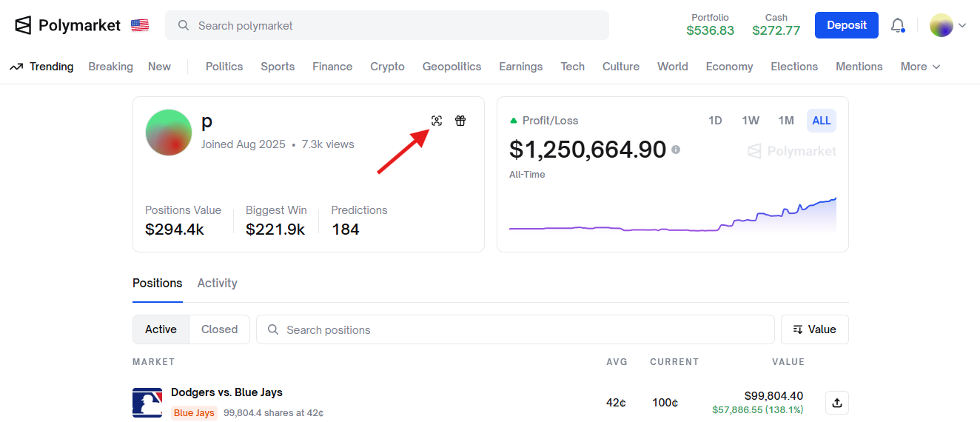The width and height of the screenshot is (980, 422).
Task: Select the 1W time range
Action: [751, 121]
